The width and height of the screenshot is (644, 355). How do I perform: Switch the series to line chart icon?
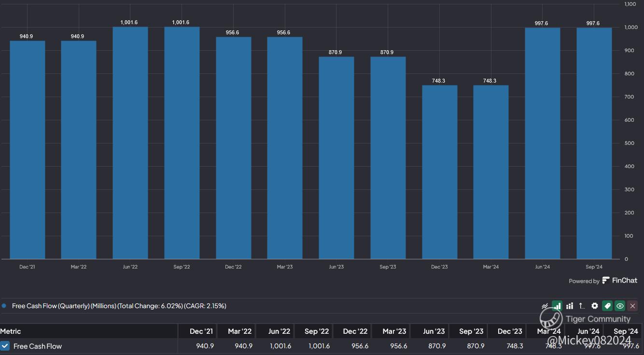545,306
